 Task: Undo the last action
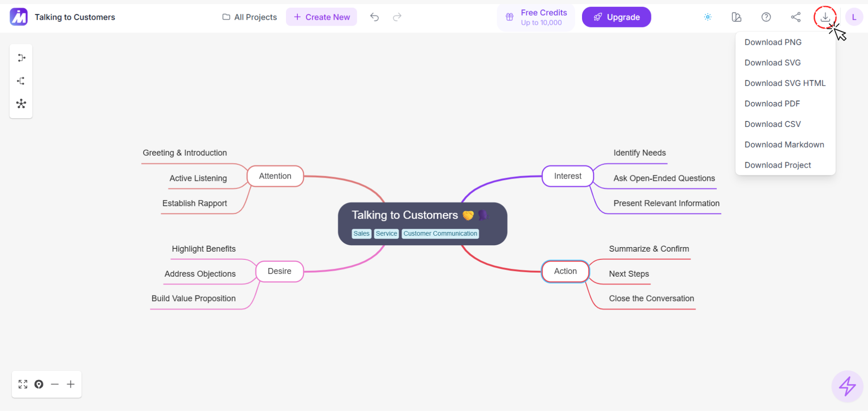click(x=375, y=17)
